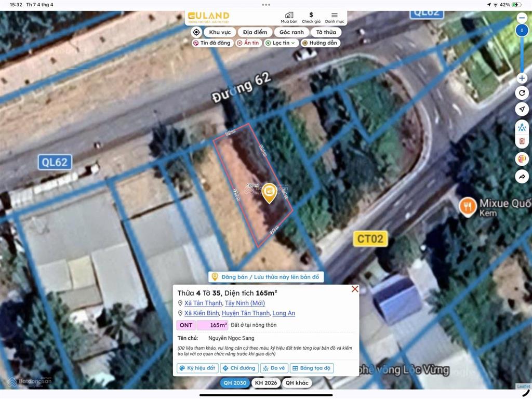
Task: Click the zoom slider handle showing 0
Action: (522, 30)
